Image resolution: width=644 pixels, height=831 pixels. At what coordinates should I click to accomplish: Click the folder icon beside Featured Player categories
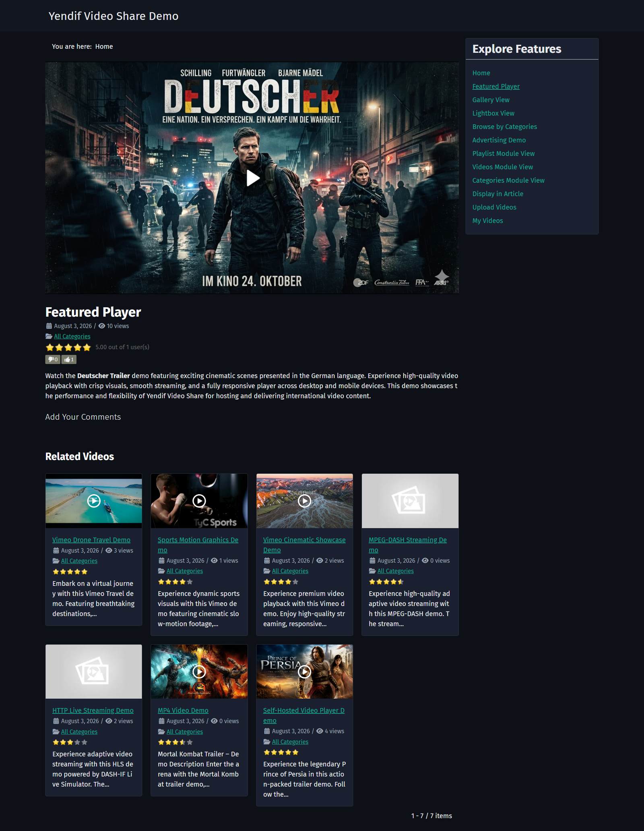pos(49,336)
